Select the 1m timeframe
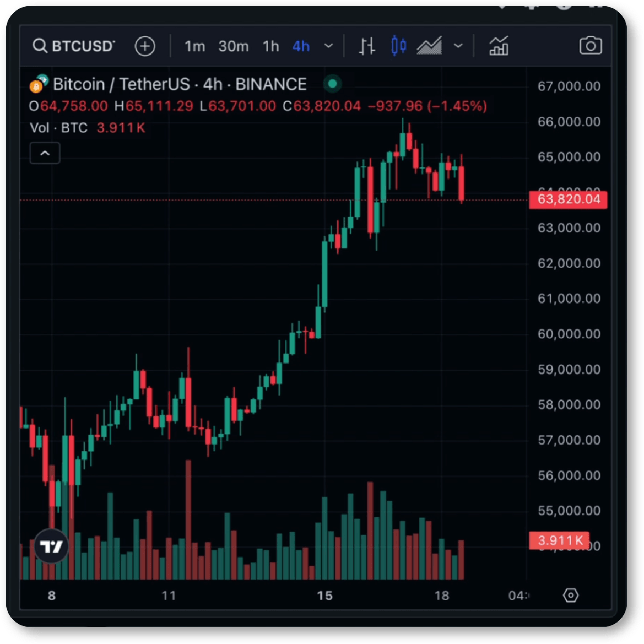The width and height of the screenshot is (644, 644). point(194,46)
